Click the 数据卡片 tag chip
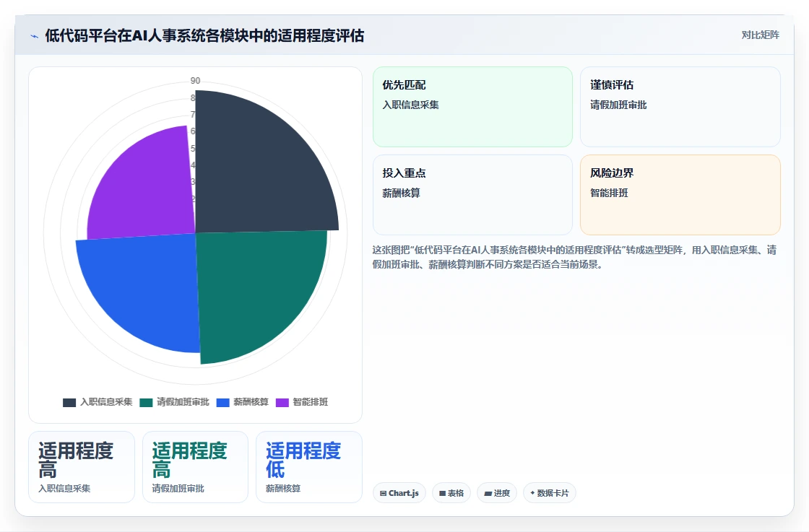The height and width of the screenshot is (532, 809). (550, 493)
